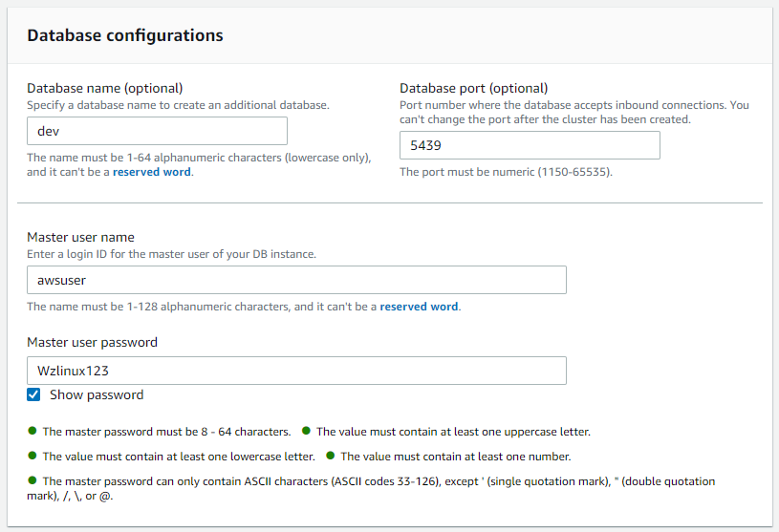The height and width of the screenshot is (532, 779).
Task: Click green indicator beside one number rule
Action: [x=330, y=456]
